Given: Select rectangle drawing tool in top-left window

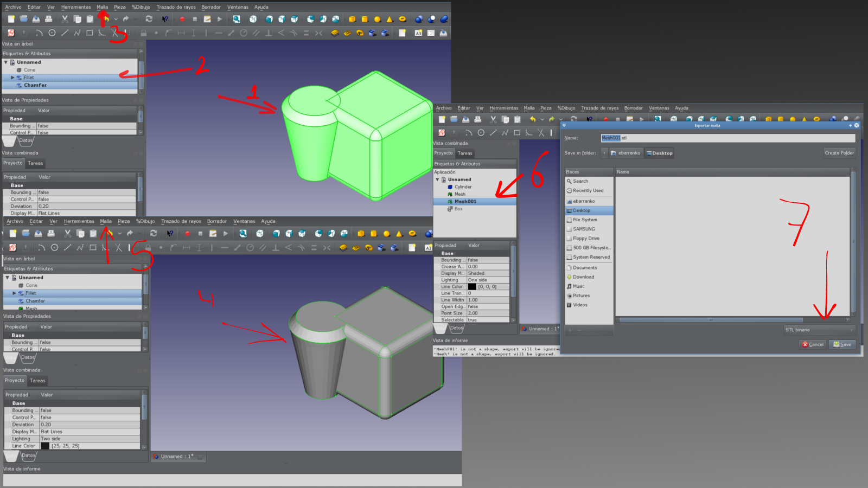Looking at the screenshot, I should (x=90, y=33).
